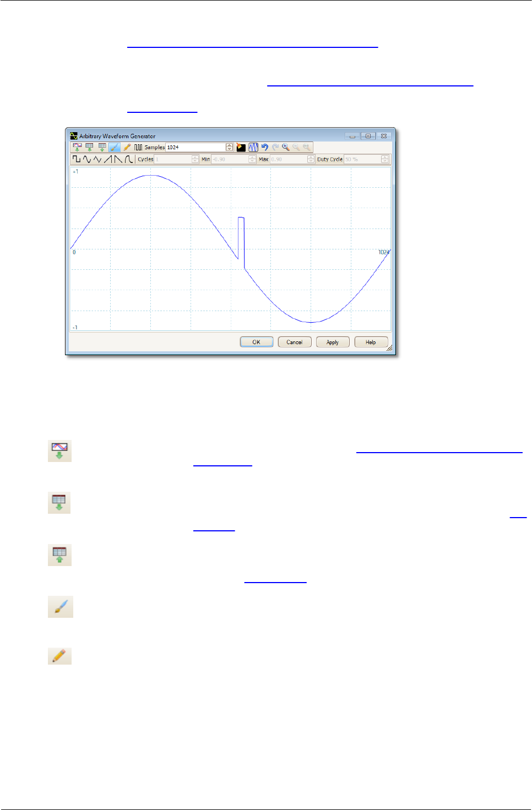Click the Arbitrary Waveform Generator title bar icon

point(74,135)
